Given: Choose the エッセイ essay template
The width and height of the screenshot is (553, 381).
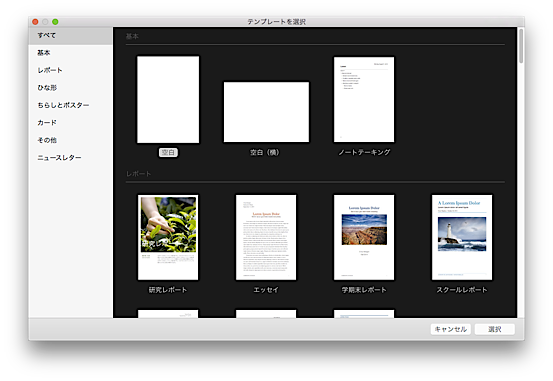Looking at the screenshot, I should 266,237.
